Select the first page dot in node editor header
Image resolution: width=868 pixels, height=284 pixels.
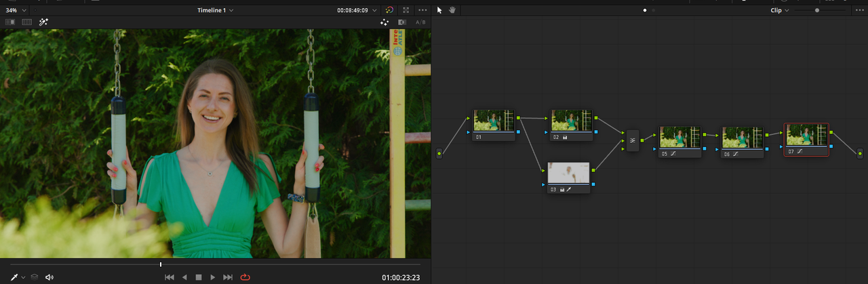tap(644, 11)
